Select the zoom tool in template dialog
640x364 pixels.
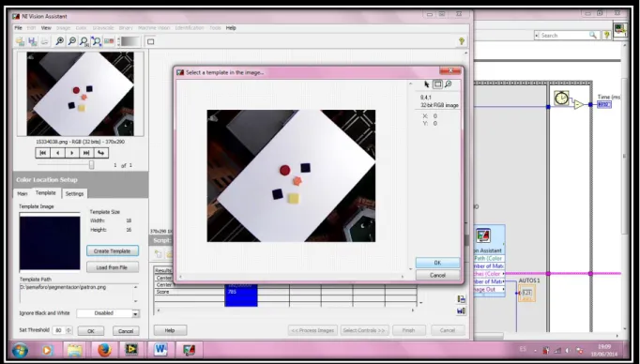[x=449, y=84]
